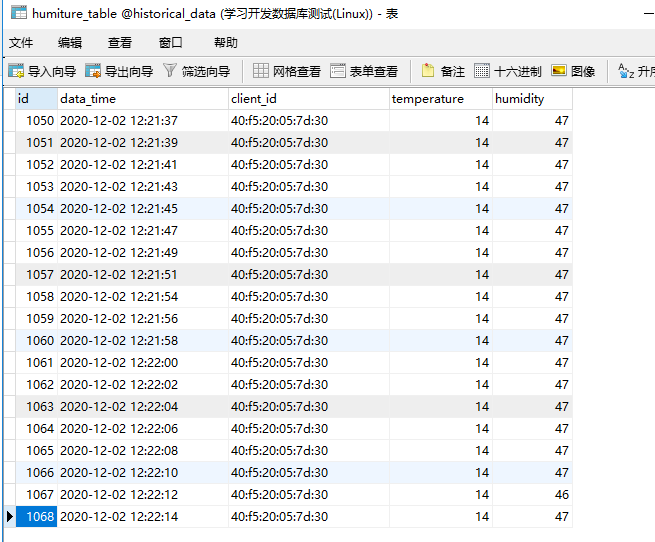The width and height of the screenshot is (655, 542).
Task: Select cell 2020-12-02 12:21:54
Action: click(x=143, y=297)
